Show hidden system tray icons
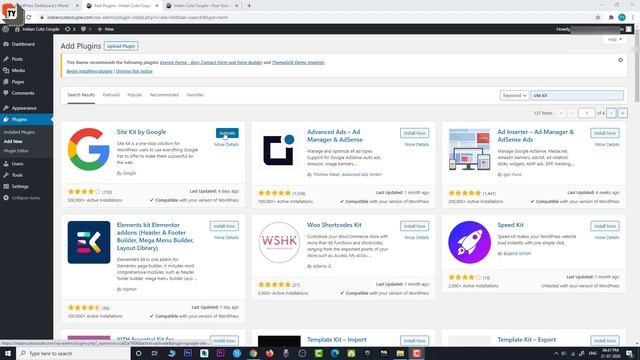The width and height of the screenshot is (640, 360). click(x=556, y=353)
